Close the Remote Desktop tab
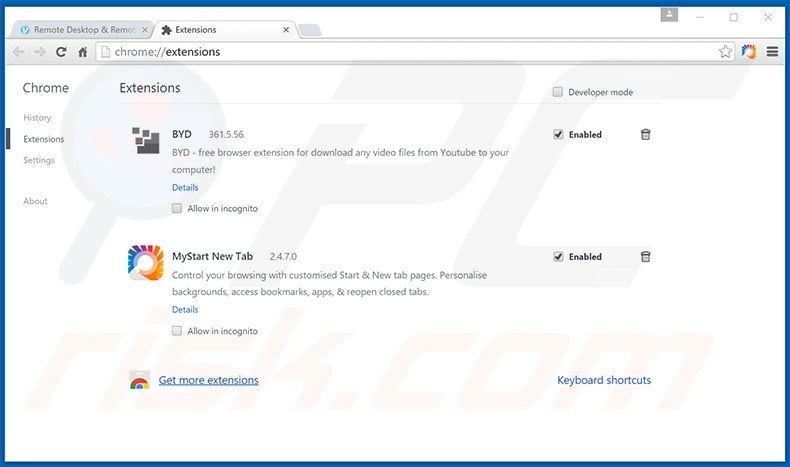The image size is (790, 467). (145, 30)
